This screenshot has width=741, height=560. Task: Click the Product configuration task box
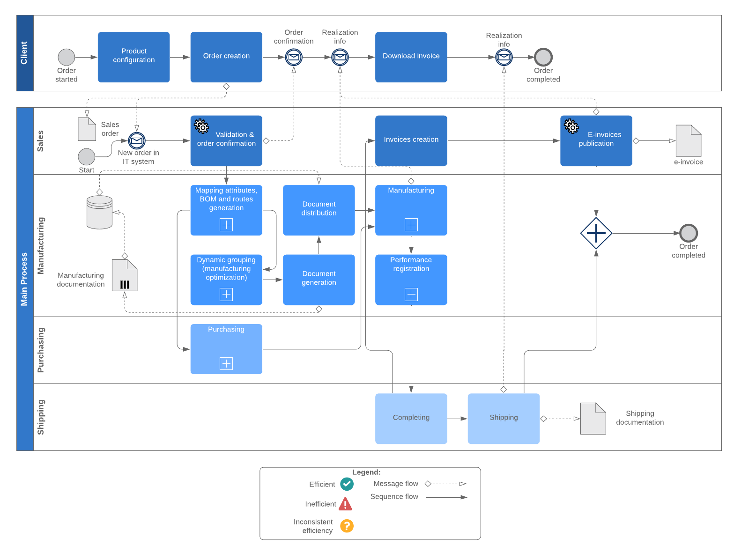133,57
